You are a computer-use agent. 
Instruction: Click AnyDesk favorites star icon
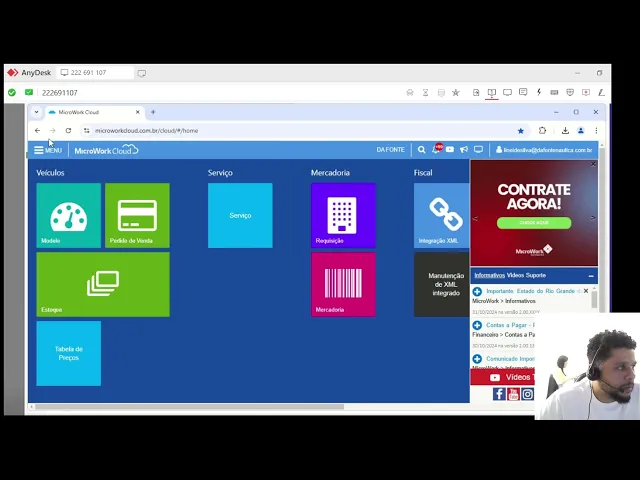tap(456, 93)
